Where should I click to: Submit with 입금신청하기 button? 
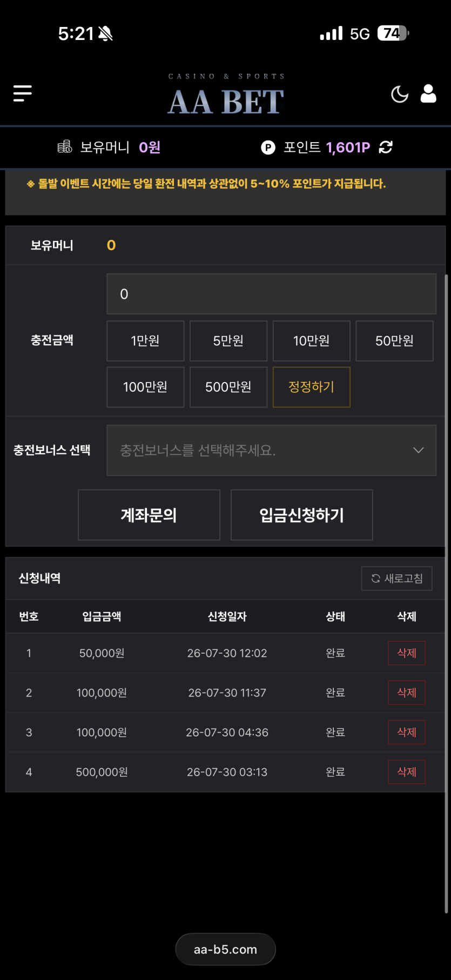coord(302,515)
